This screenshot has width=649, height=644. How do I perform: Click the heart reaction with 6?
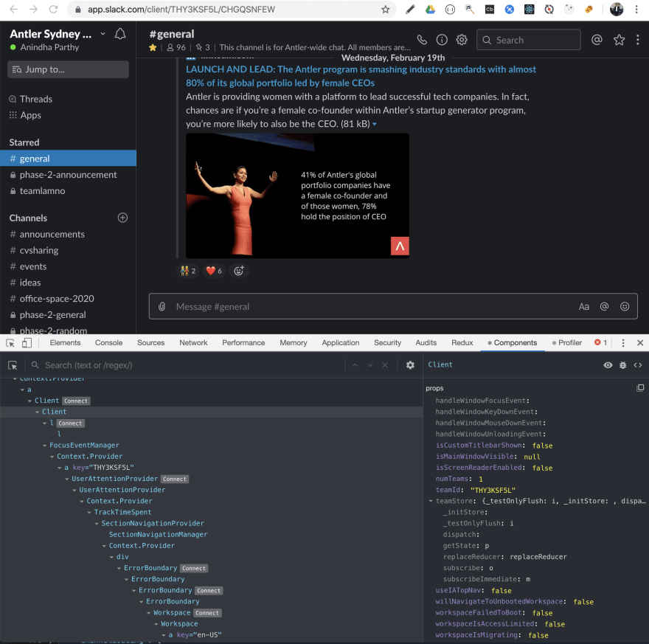tap(214, 271)
